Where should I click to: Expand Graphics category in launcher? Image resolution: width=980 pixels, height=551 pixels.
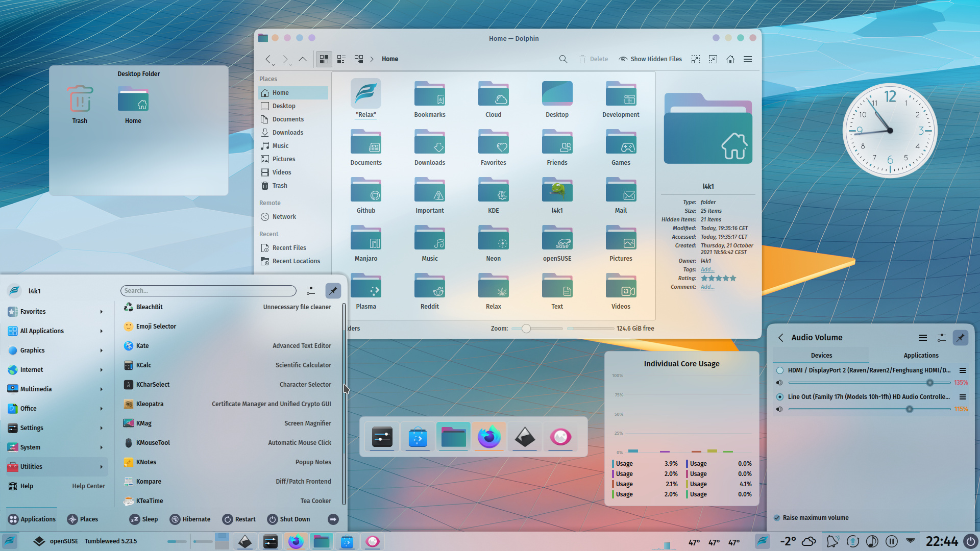point(56,350)
